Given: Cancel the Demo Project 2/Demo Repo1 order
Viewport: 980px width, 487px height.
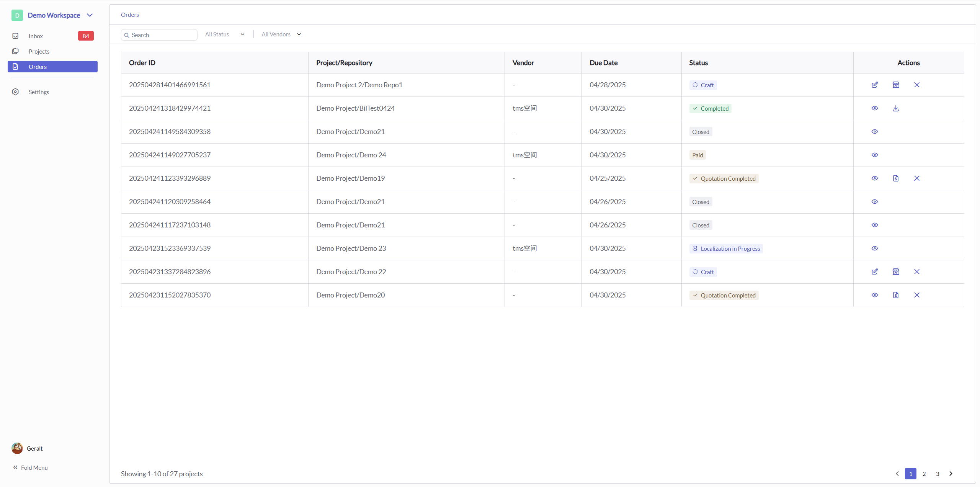Looking at the screenshot, I should (x=917, y=85).
